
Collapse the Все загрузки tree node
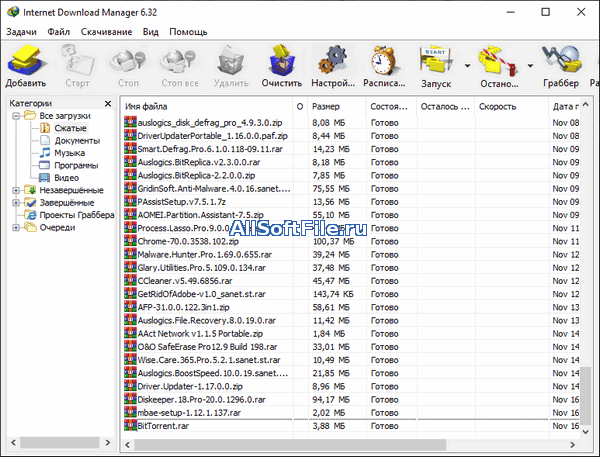coord(16,116)
